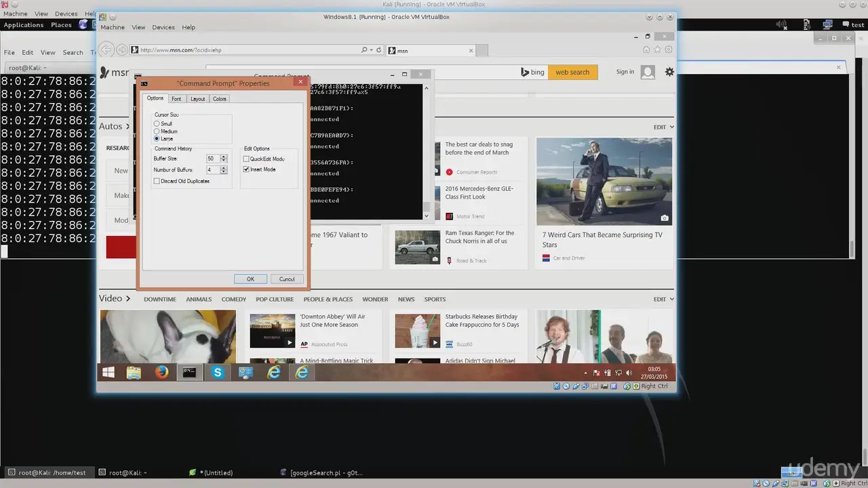The image size is (868, 488).
Task: Click the active Internet Explorer taskbar icon
Action: tap(302, 372)
